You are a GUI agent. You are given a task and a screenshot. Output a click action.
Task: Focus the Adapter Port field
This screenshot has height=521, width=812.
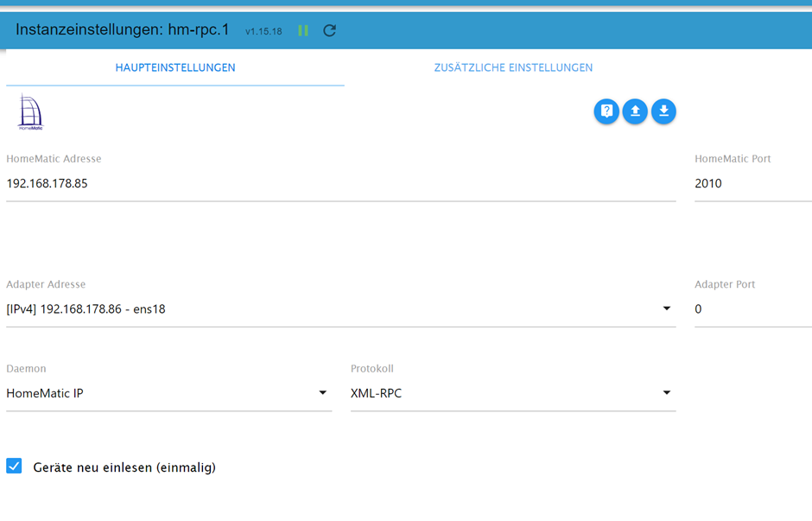(753, 309)
